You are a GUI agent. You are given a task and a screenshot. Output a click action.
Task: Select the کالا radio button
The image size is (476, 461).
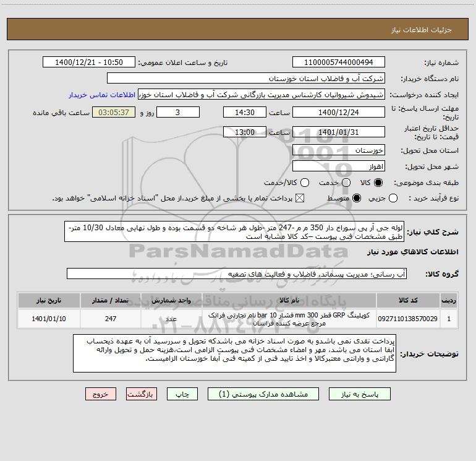[x=378, y=183]
